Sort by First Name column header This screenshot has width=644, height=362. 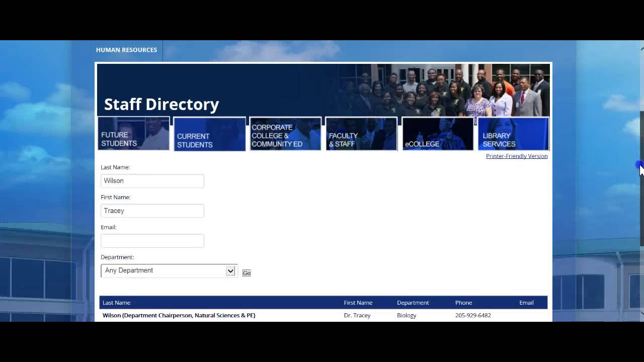(x=358, y=303)
